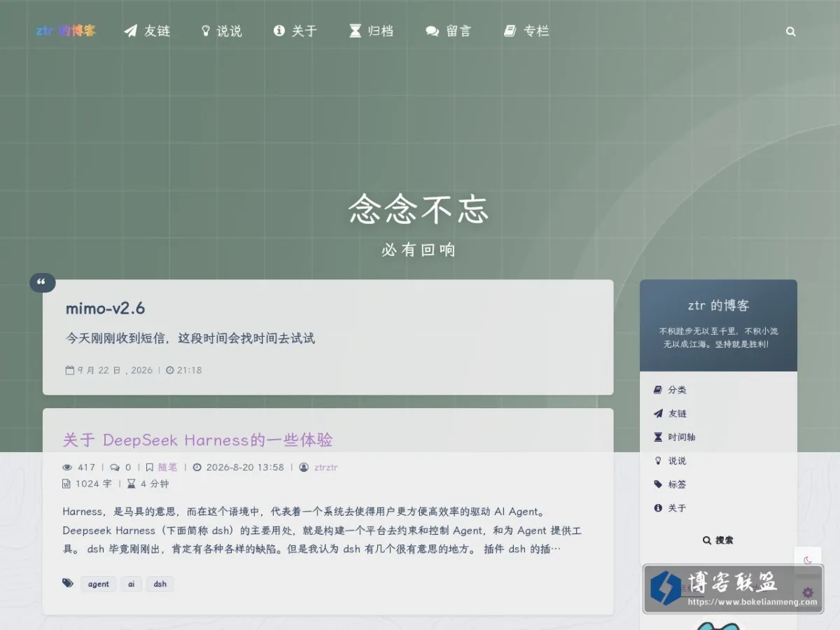Image resolution: width=840 pixels, height=630 pixels.
Task: Open the ztrztr author link
Action: pyautogui.click(x=326, y=468)
